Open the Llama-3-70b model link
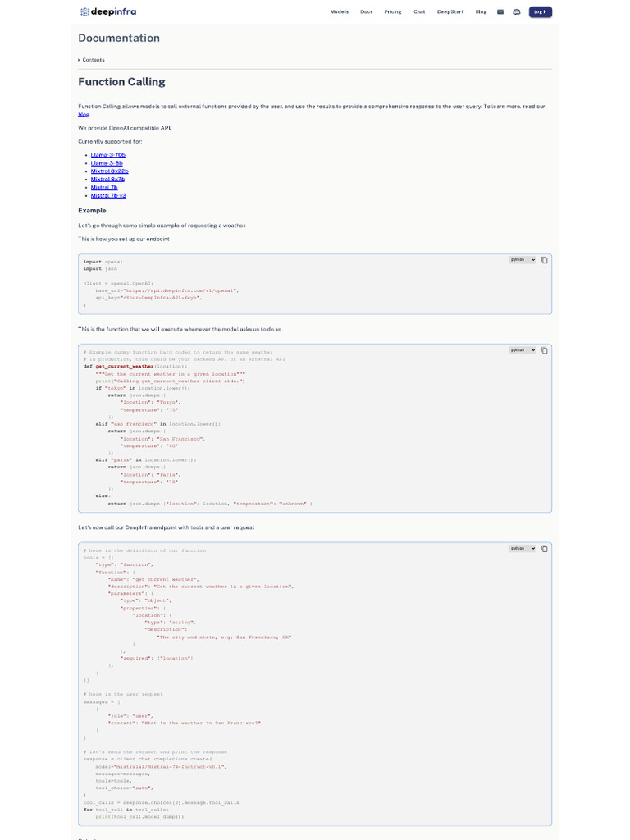The height and width of the screenshot is (840, 630). point(108,155)
